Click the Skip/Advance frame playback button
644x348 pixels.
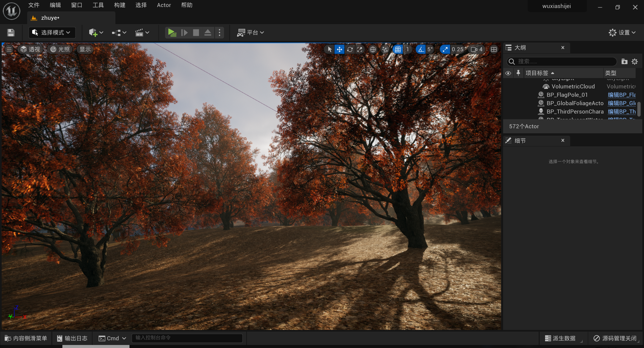click(184, 32)
